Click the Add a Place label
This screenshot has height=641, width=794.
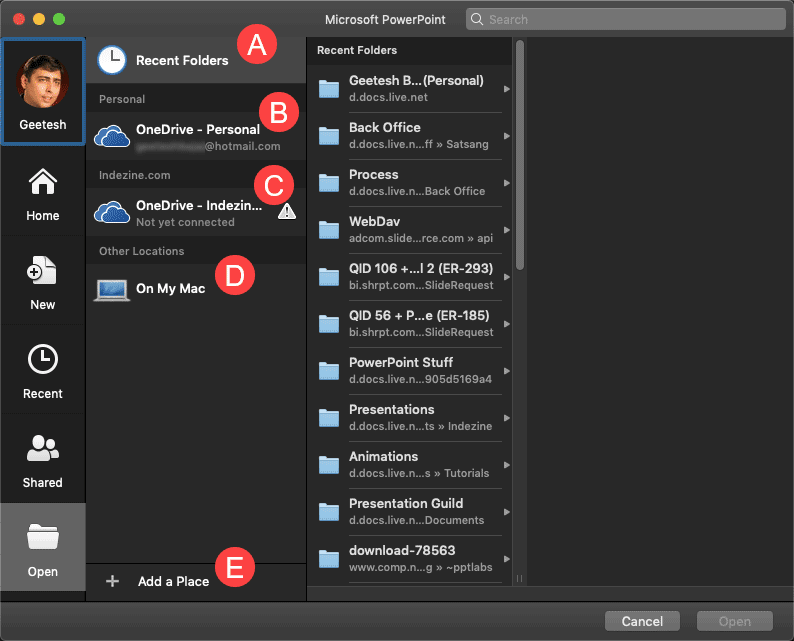tap(174, 581)
